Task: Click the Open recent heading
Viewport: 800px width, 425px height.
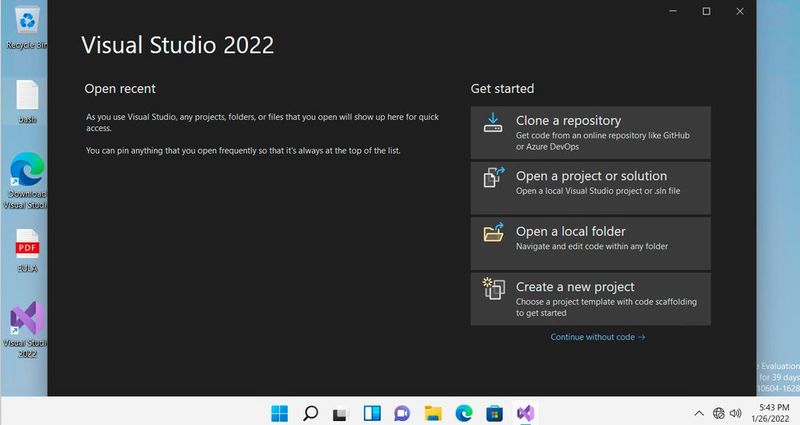Action: tap(120, 89)
